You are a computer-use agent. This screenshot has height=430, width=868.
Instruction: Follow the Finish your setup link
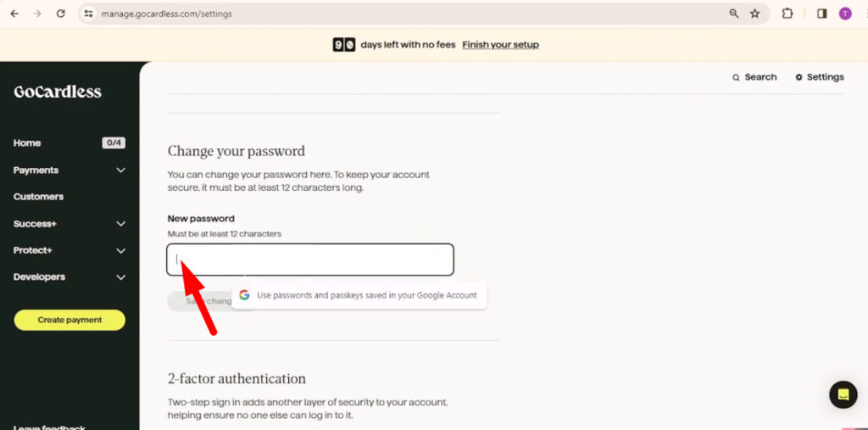tap(500, 45)
